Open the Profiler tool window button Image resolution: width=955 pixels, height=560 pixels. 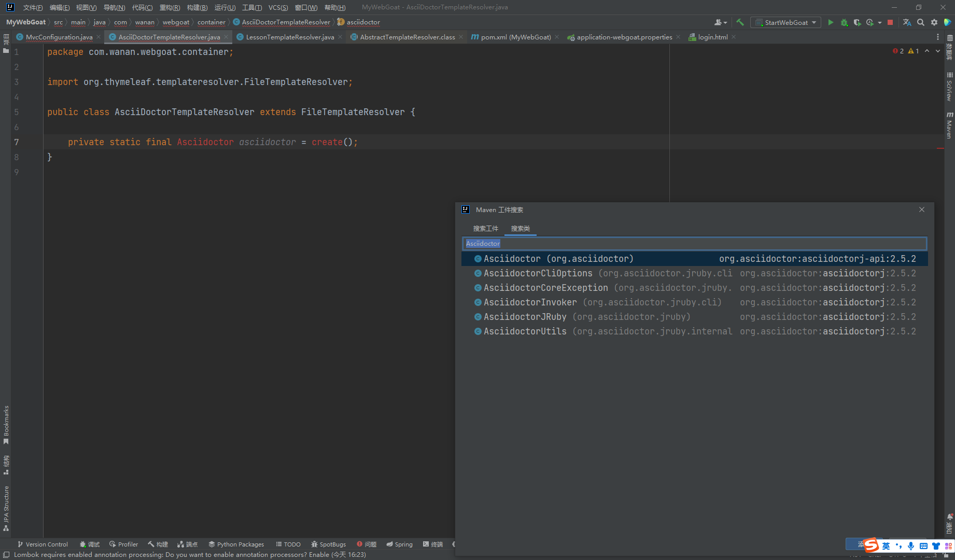(123, 544)
